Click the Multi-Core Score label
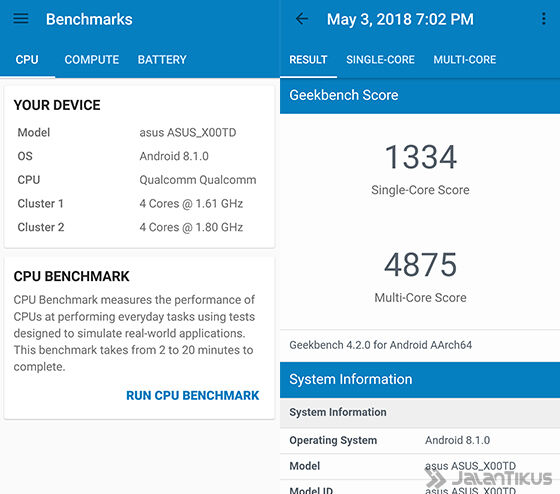 point(420,298)
